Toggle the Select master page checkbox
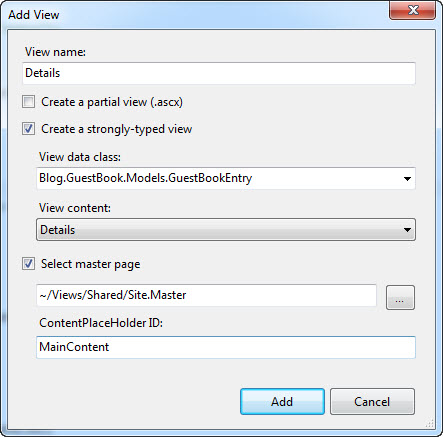This screenshot has height=437, width=443. [28, 264]
